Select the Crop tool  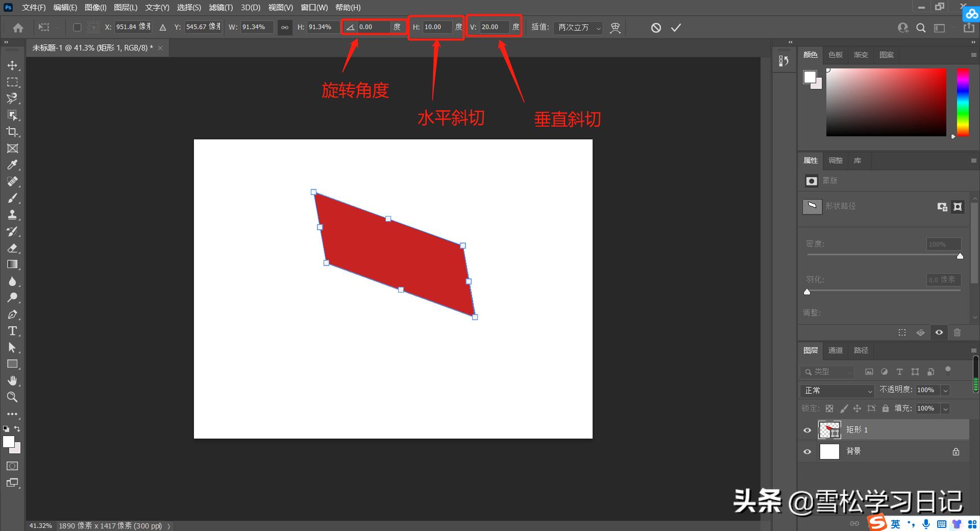point(12,132)
